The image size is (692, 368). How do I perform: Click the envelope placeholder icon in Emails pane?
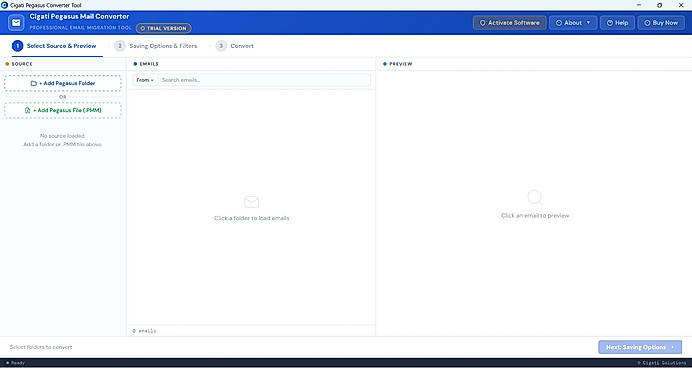[252, 202]
